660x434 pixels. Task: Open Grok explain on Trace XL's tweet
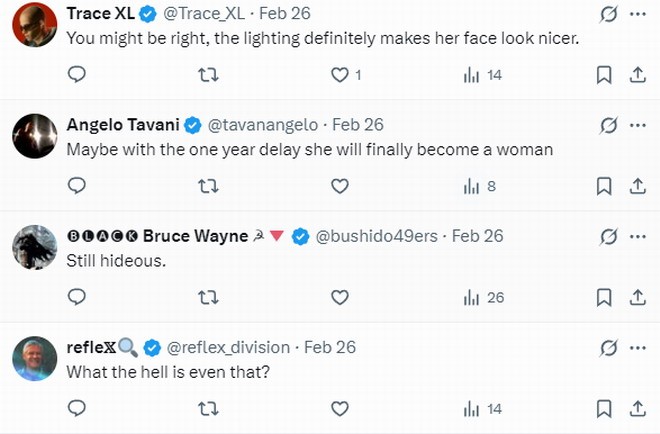(605, 14)
